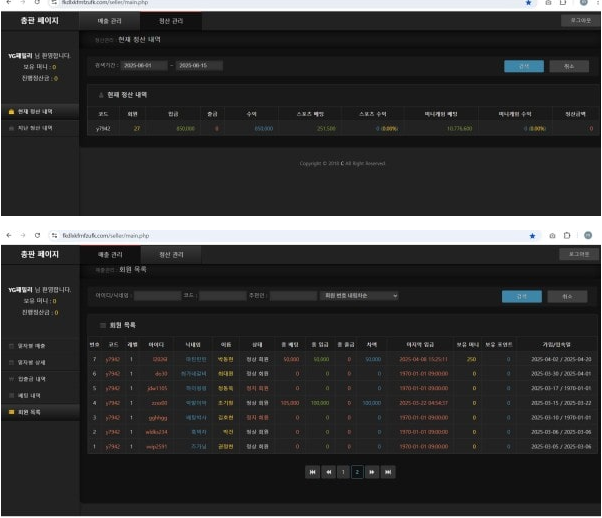
Task: Open 지난 정산 내역 in the sidebar
Action: click(x=35, y=128)
